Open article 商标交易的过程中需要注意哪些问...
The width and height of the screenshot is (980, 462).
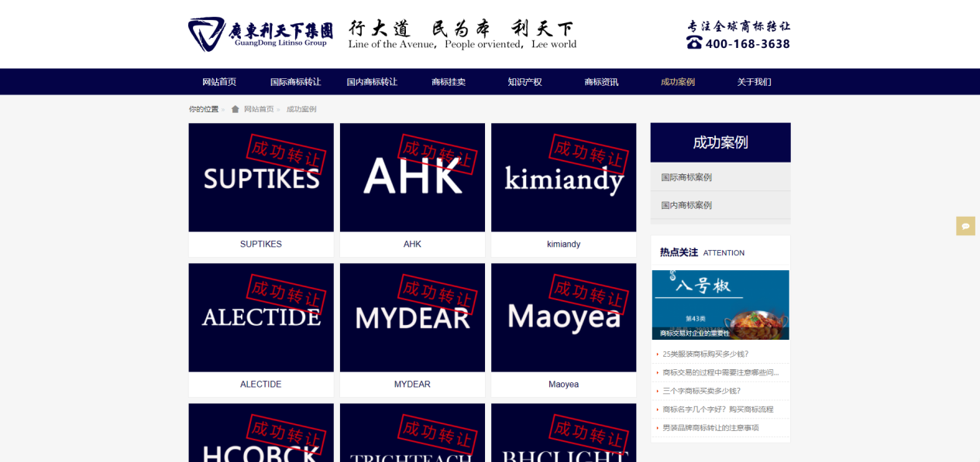coord(721,372)
